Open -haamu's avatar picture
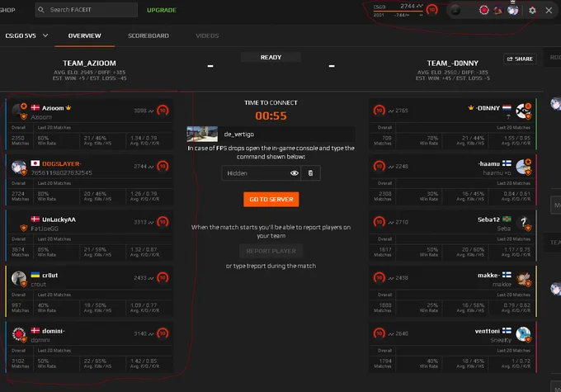Image resolution: width=561 pixels, height=392 pixels. coord(523,167)
